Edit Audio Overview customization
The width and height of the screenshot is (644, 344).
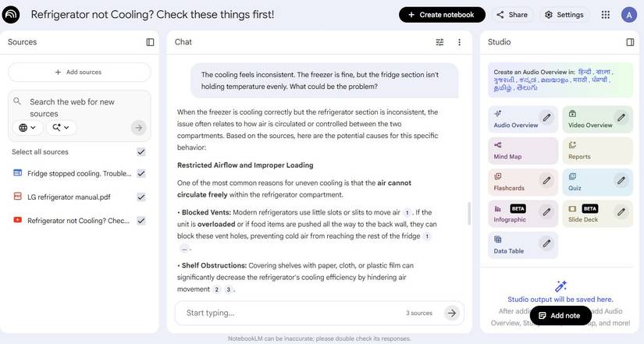point(547,119)
